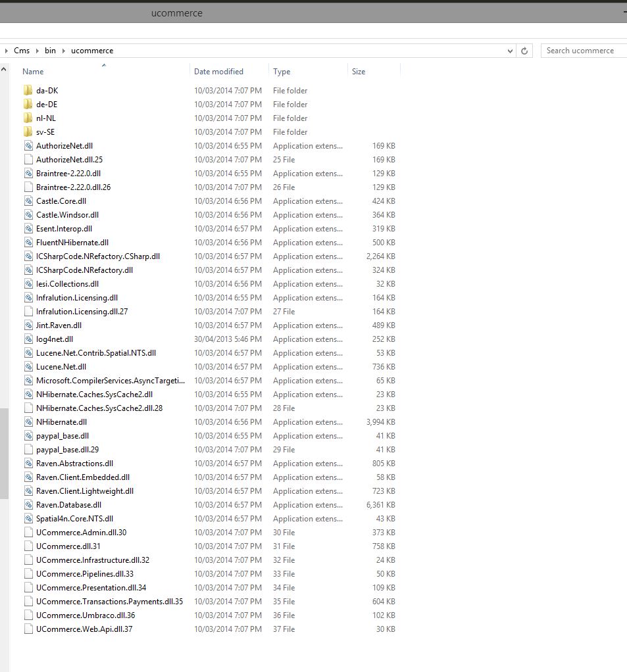This screenshot has height=672, width=627.
Task: Click the Esent.Interop.dll file icon
Action: [x=28, y=228]
